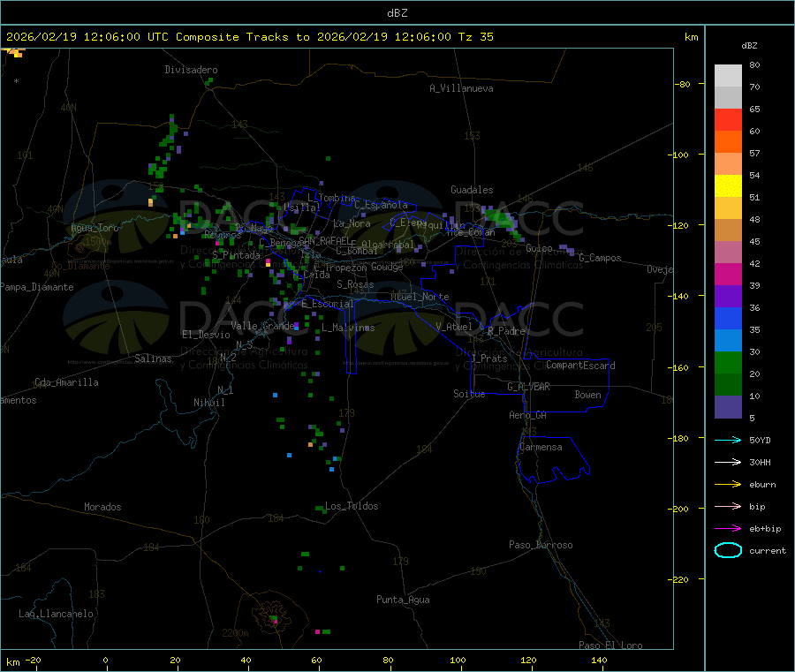The image size is (795, 672).
Task: Click the 'current' legend label
Action: [x=768, y=550]
